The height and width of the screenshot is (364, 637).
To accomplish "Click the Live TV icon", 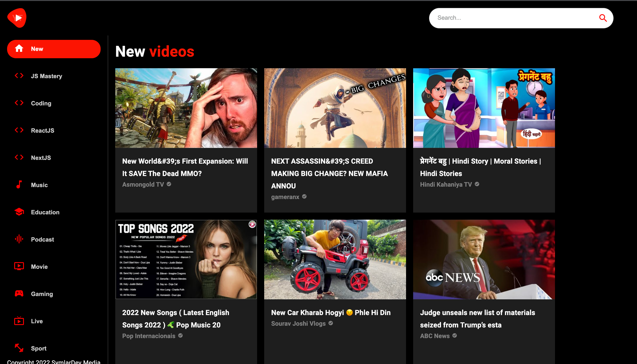I will click(19, 321).
